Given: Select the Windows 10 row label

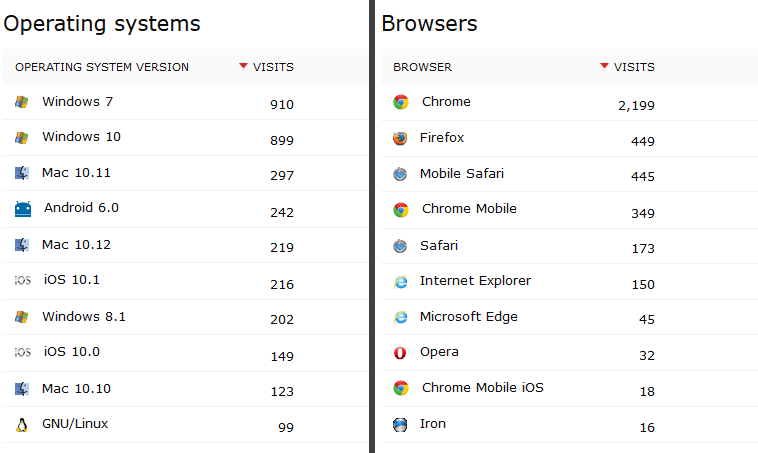Looking at the screenshot, I should click(x=81, y=137).
